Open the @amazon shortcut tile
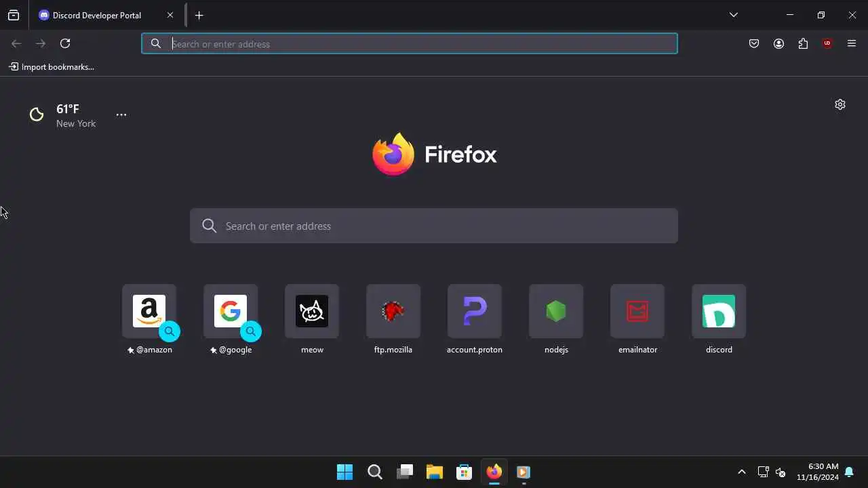Screen dimensions: 868x488 [x=149, y=319]
